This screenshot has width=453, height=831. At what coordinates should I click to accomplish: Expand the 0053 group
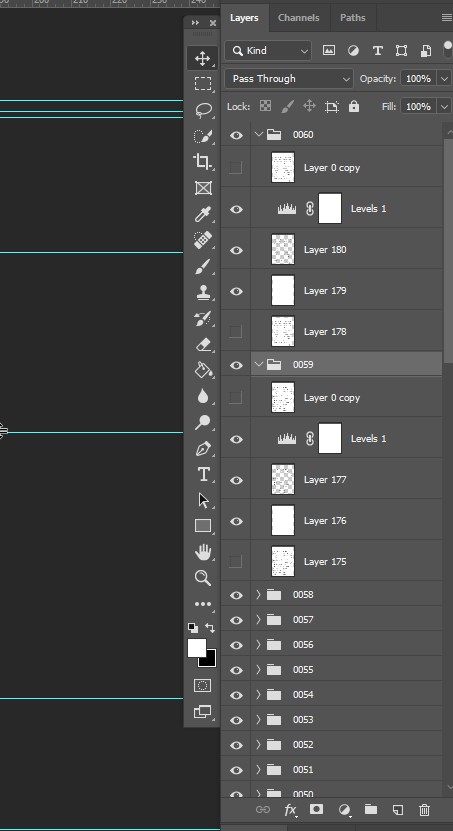tap(259, 720)
